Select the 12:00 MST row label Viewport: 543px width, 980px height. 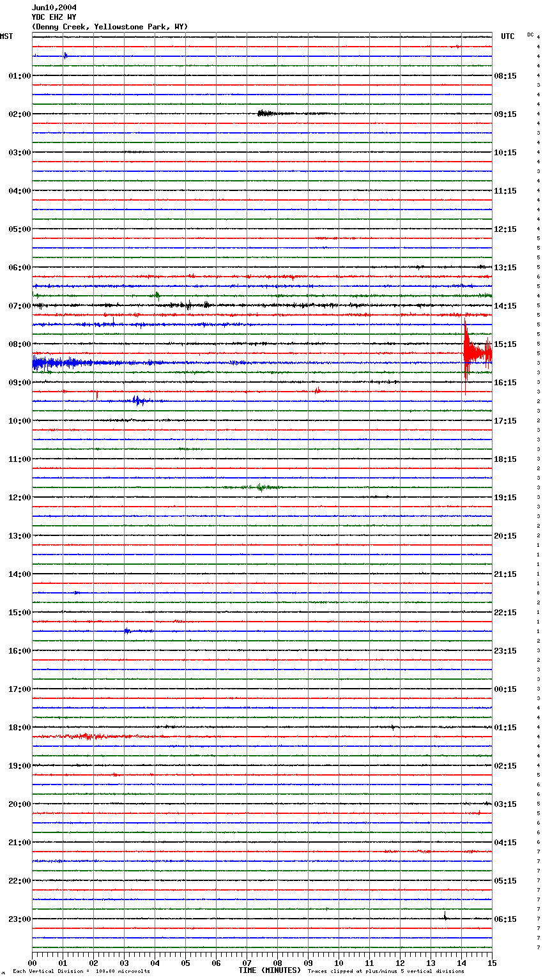tap(20, 498)
